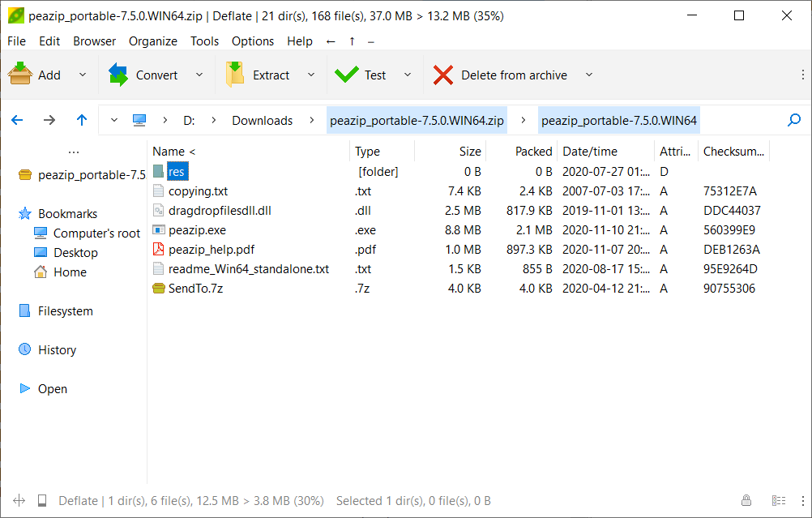Expand the chevron after D: in breadcrumb

213,120
